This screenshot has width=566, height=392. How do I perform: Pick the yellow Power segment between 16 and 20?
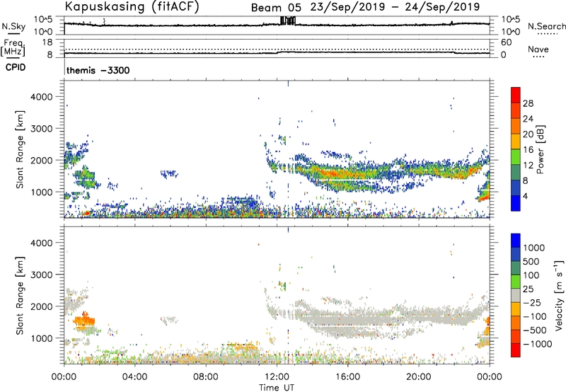516,142
